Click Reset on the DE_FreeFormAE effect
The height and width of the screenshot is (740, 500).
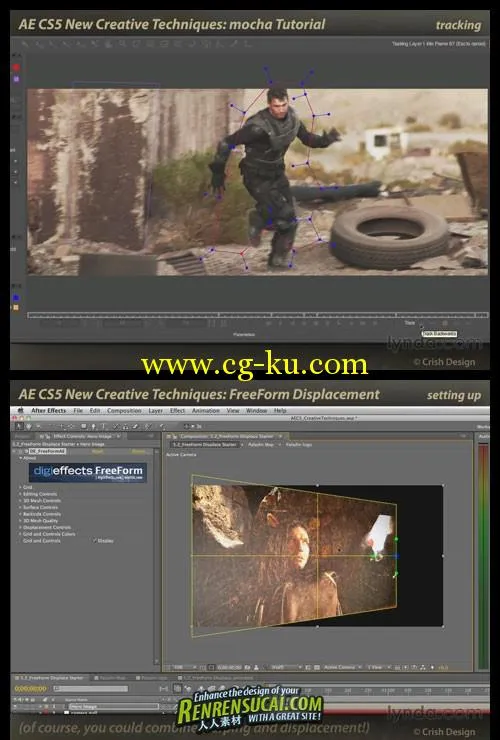click(98, 452)
